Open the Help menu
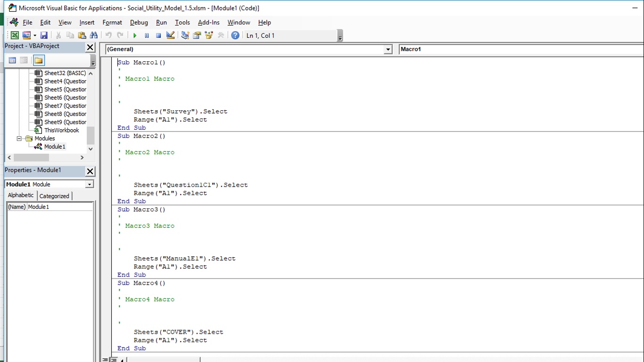The image size is (644, 362). click(x=264, y=22)
